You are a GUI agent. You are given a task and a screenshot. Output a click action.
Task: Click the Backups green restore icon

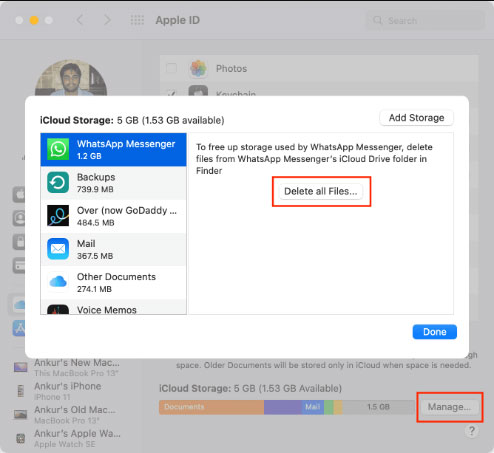[x=58, y=182]
